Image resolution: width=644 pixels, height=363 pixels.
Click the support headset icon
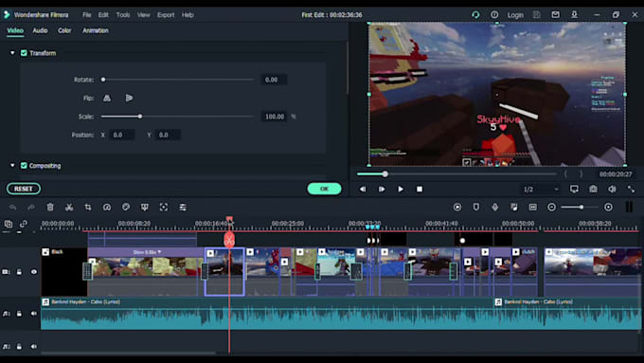coord(475,15)
